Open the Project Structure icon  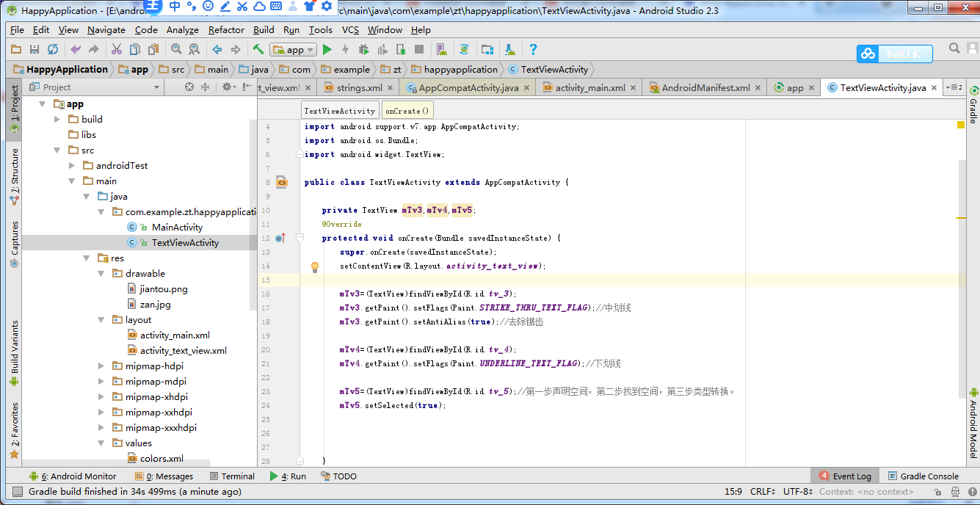tap(487, 49)
